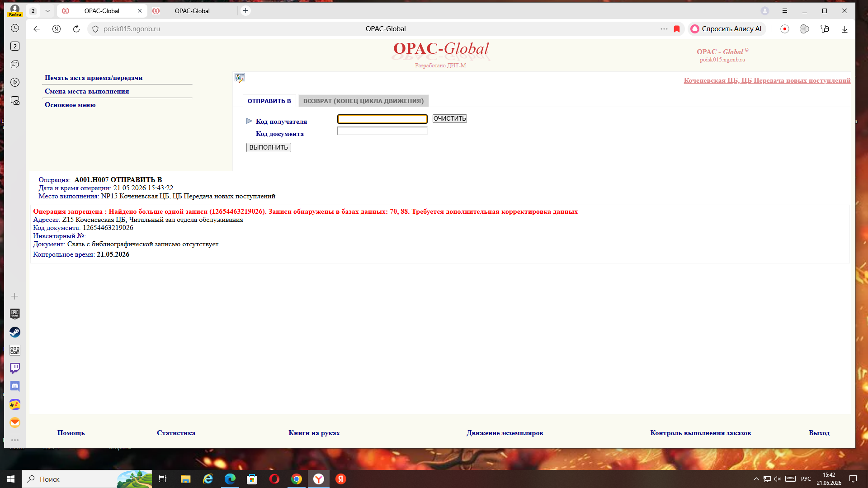Viewport: 868px width, 488px height.
Task: Open the tab groups counter showing 2
Action: pos(33,11)
